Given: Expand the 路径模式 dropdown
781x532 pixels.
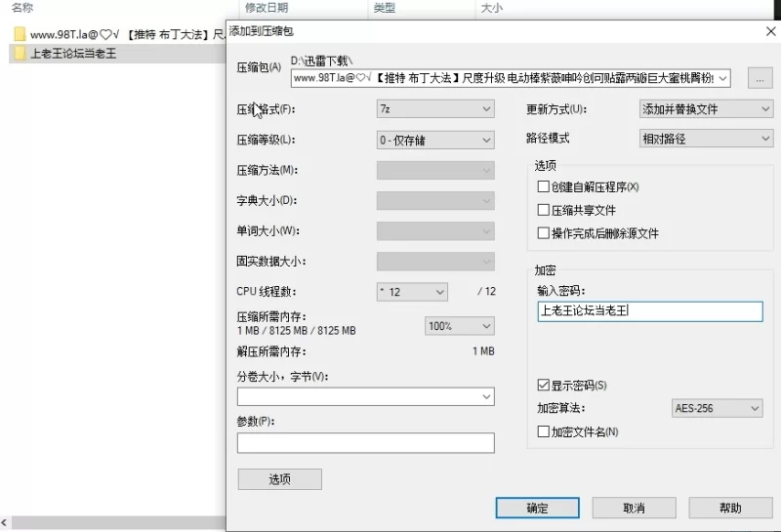Looking at the screenshot, I should point(706,139).
